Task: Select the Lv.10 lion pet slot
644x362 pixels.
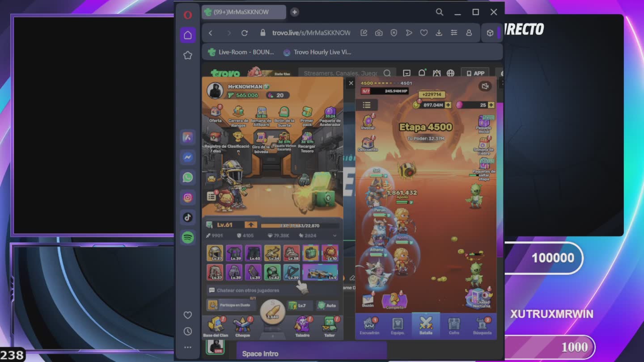Action: (x=330, y=253)
